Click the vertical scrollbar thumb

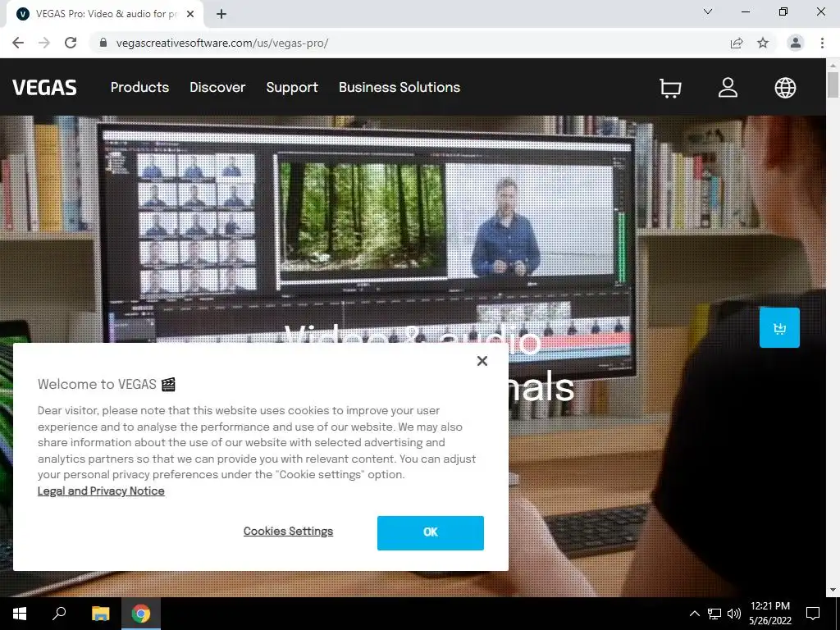(833, 84)
